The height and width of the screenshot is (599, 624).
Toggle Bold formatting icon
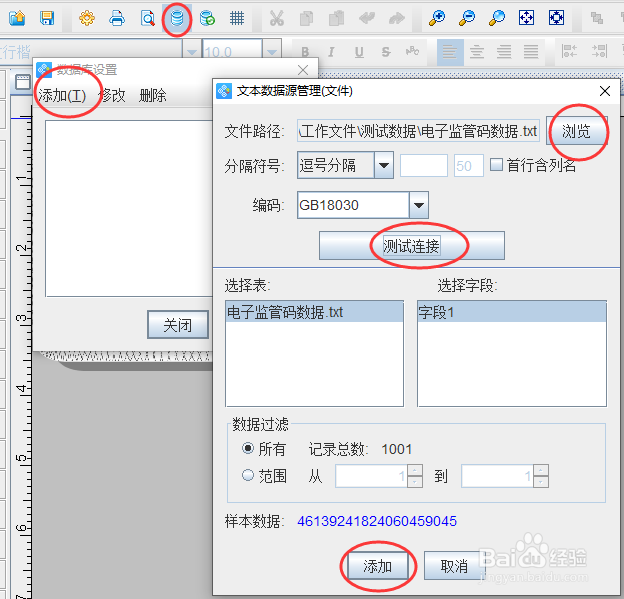(x=305, y=52)
